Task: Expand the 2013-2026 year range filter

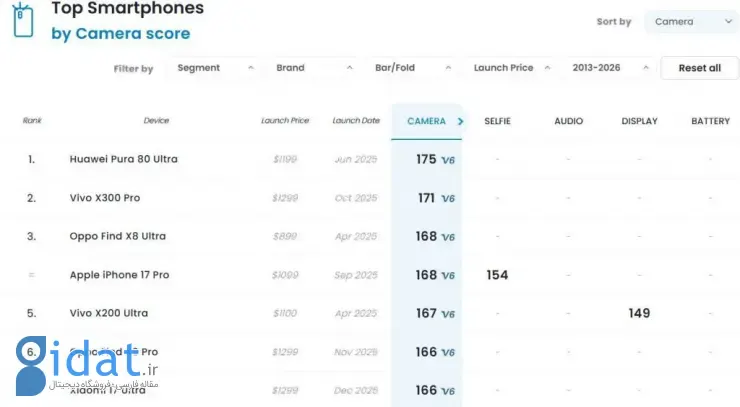Action: pos(610,68)
